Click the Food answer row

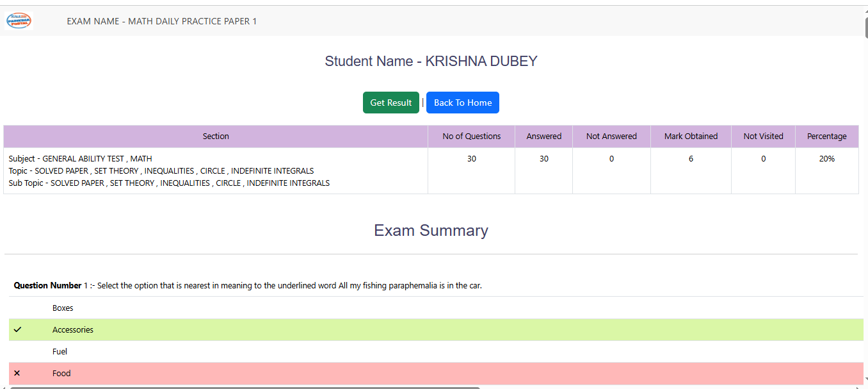click(61, 373)
